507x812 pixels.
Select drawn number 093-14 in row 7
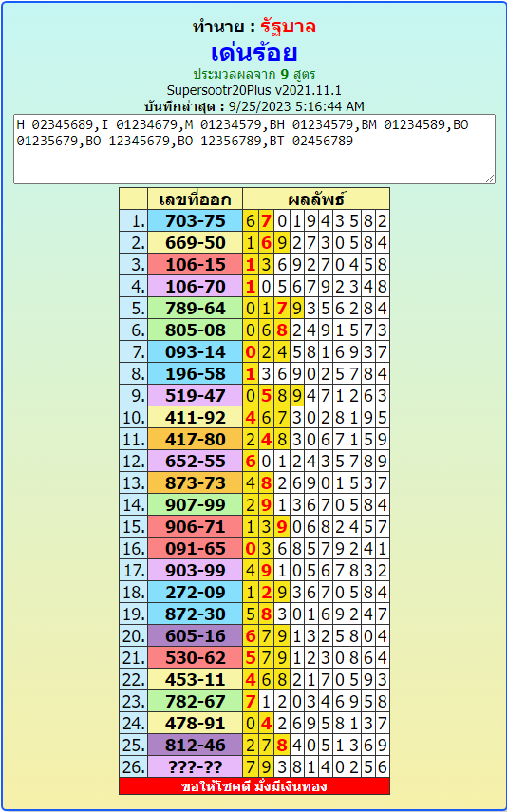point(196,352)
